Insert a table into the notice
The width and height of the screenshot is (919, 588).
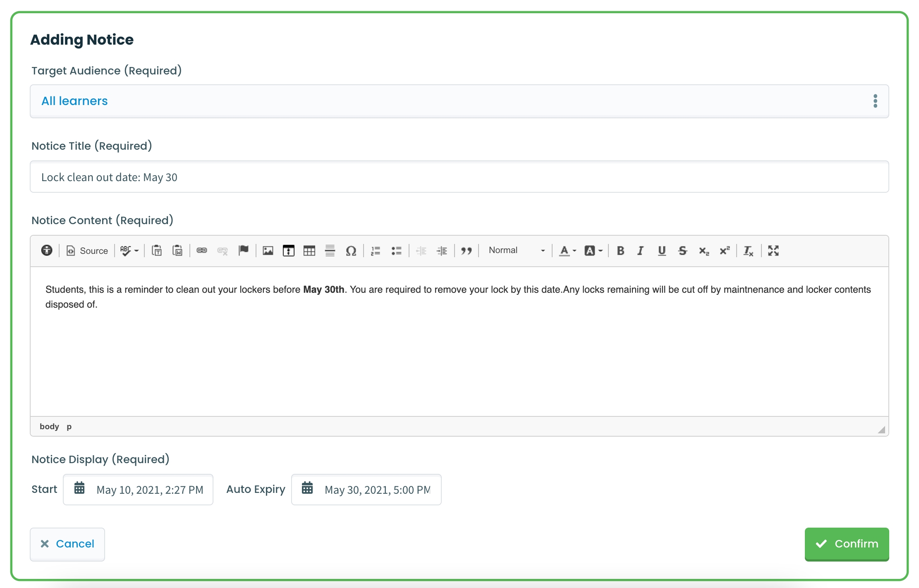pyautogui.click(x=309, y=251)
